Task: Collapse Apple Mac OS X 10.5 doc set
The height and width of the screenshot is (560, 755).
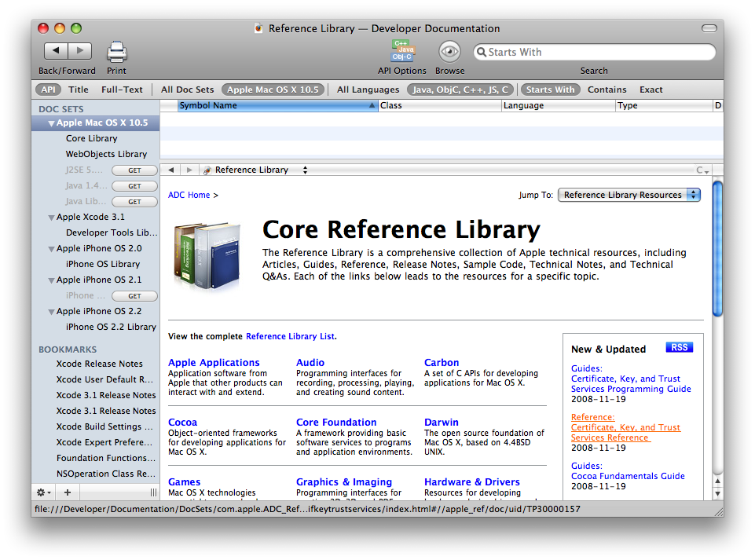Action: pos(51,123)
